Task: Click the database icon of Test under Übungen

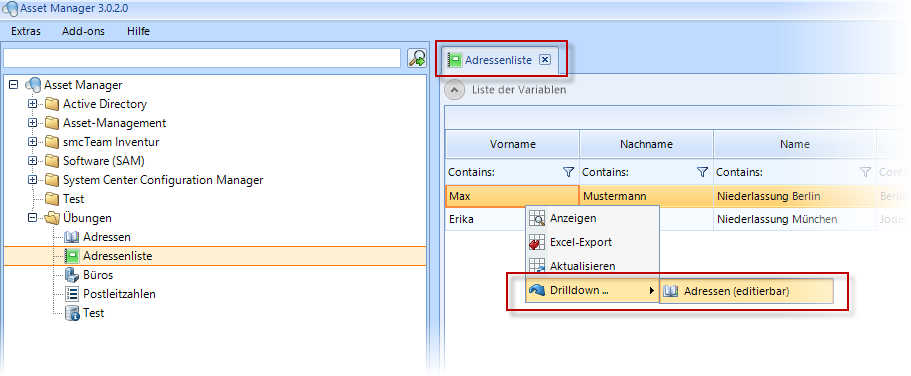Action: pos(71,313)
